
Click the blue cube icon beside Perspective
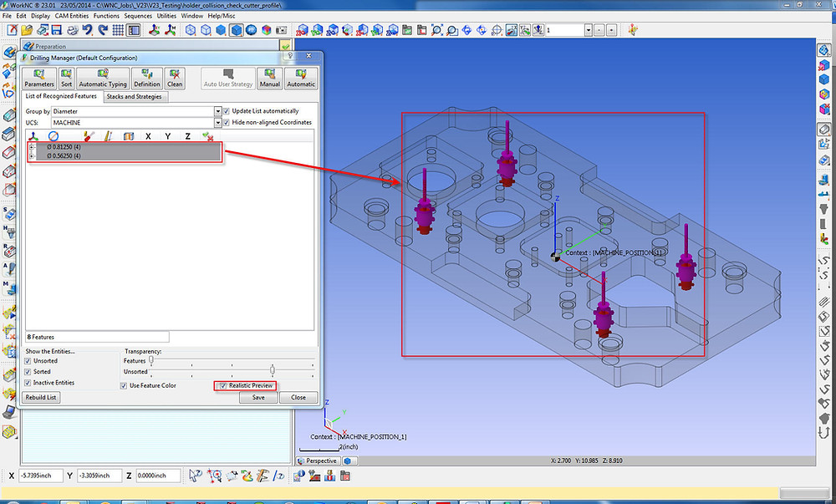(348, 461)
